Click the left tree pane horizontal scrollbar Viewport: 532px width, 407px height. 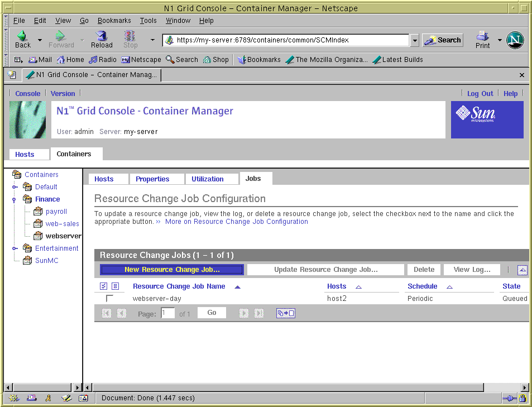click(42, 387)
